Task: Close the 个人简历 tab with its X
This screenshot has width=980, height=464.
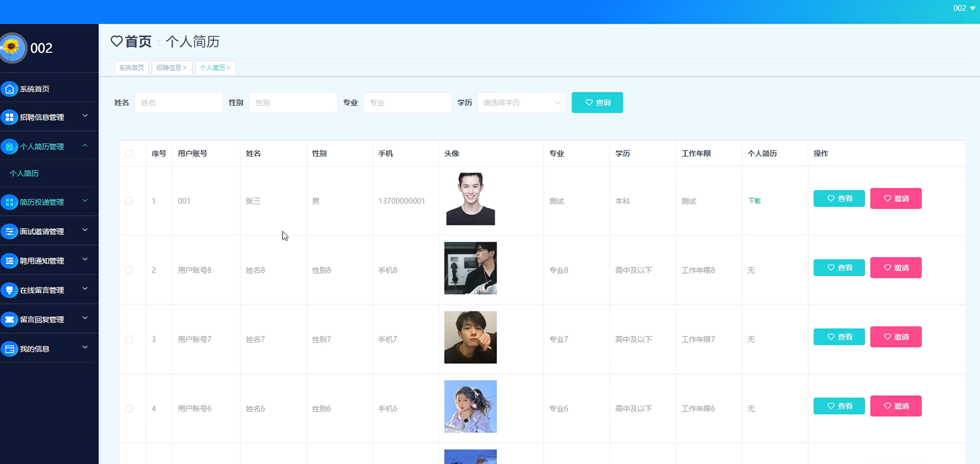Action: coord(228,68)
